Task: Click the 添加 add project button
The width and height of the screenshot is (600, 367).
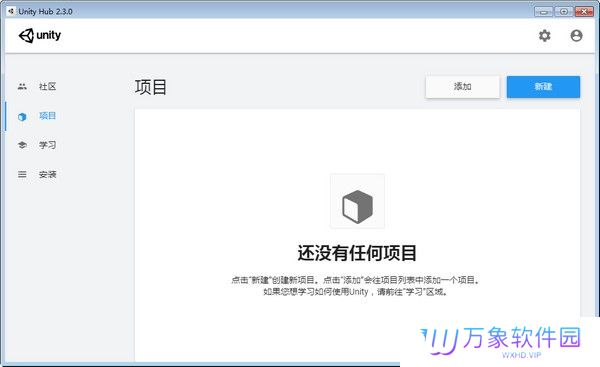Action: [462, 87]
